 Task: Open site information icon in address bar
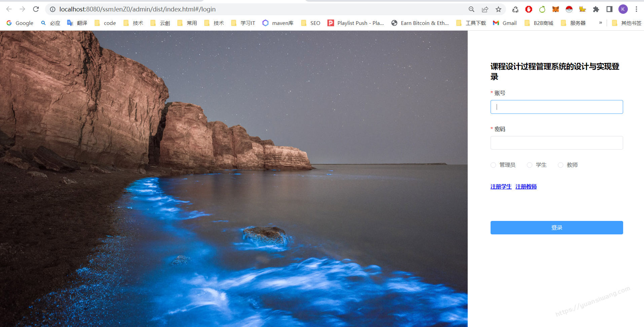(x=53, y=9)
